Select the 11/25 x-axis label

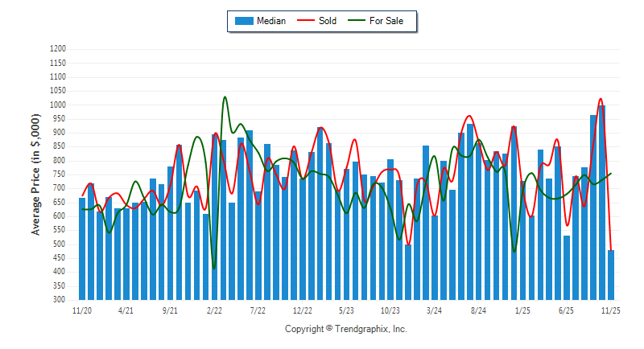click(611, 310)
